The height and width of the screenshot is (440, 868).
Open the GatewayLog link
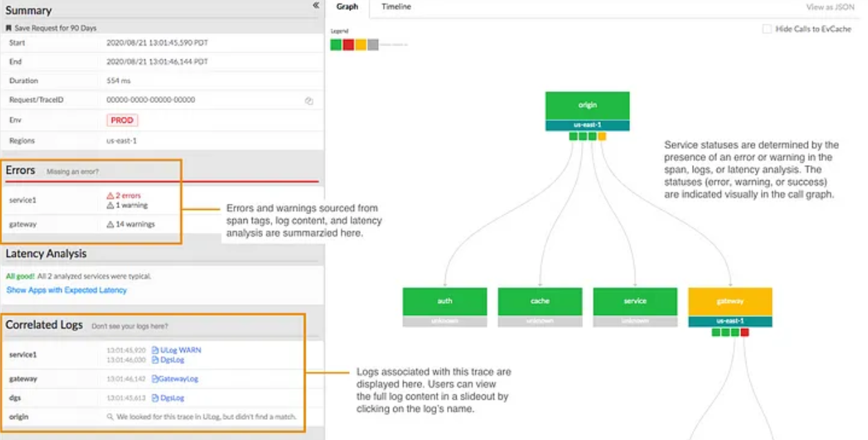click(175, 379)
